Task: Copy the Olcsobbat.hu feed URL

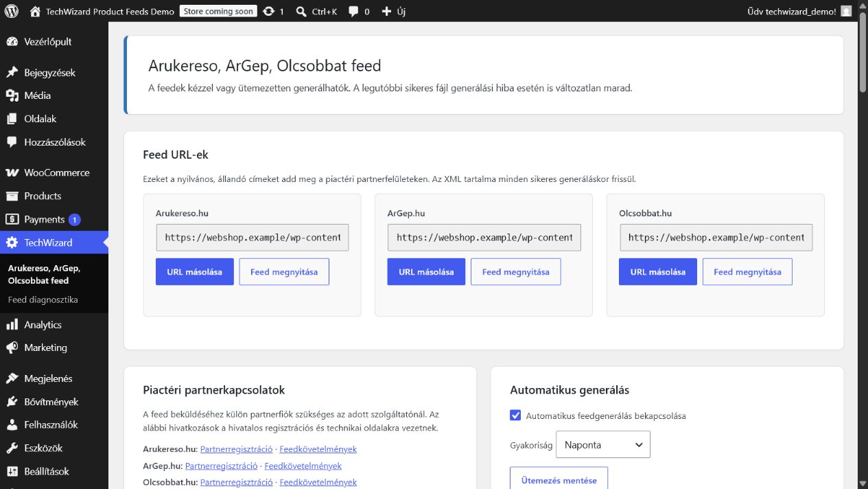Action: pyautogui.click(x=657, y=272)
